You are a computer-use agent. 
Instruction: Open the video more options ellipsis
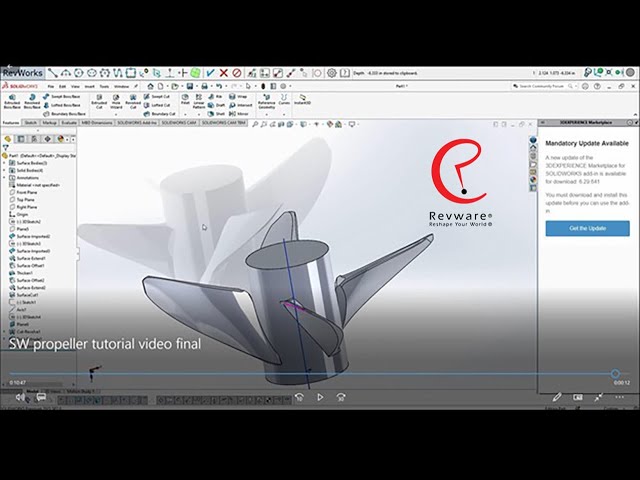click(620, 397)
